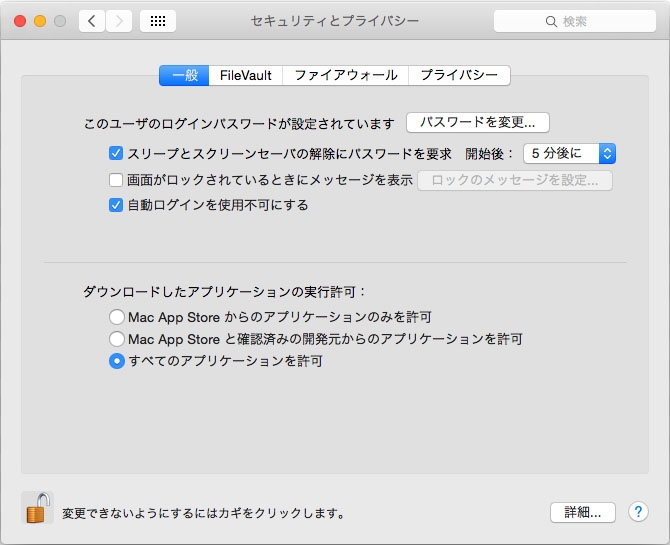Click the 詳細... button
Screen dimensions: 670x545
pos(583,512)
